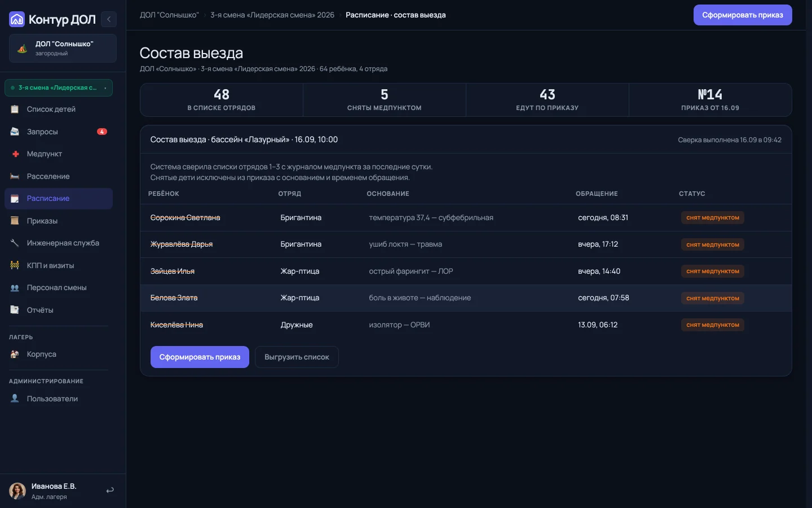Open the 3-я смена «Лидерская смена» selector
Viewport: 812px width, 508px height.
[59, 87]
